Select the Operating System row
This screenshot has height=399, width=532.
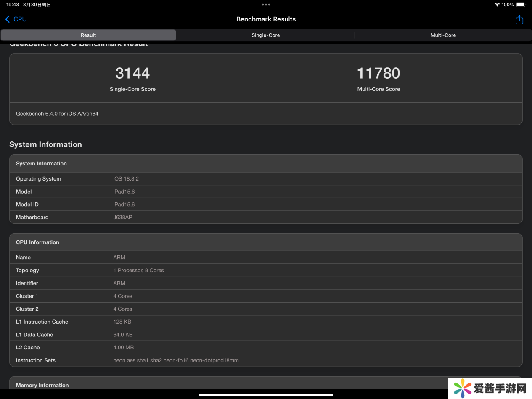coord(266,179)
